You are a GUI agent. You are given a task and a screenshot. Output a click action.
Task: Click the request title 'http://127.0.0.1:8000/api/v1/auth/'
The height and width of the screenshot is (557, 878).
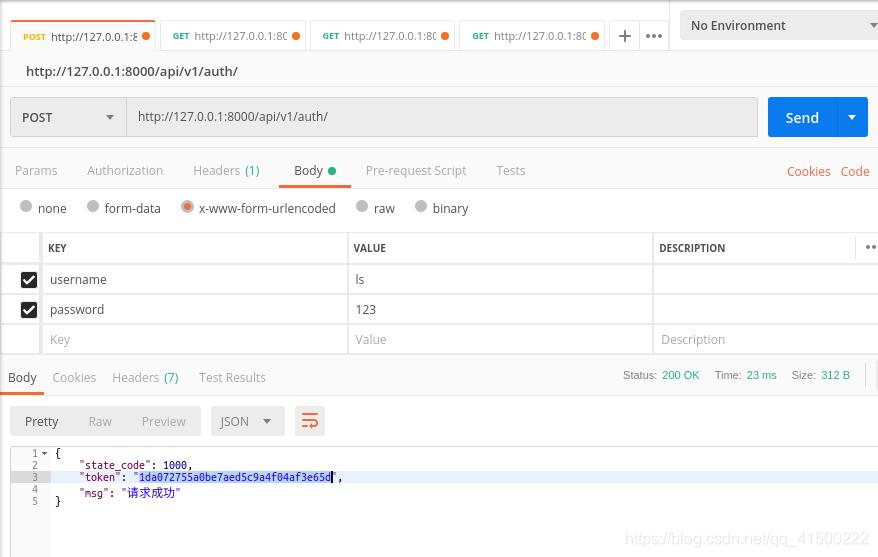[132, 72]
